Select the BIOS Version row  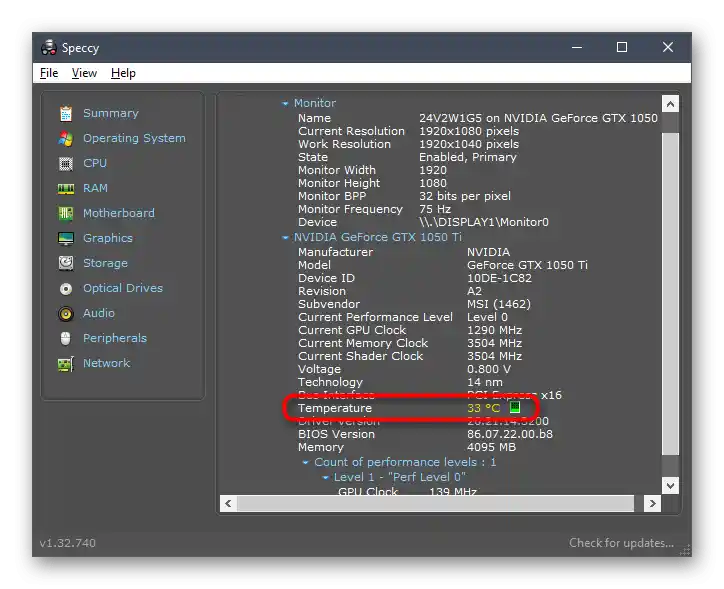click(x=425, y=434)
